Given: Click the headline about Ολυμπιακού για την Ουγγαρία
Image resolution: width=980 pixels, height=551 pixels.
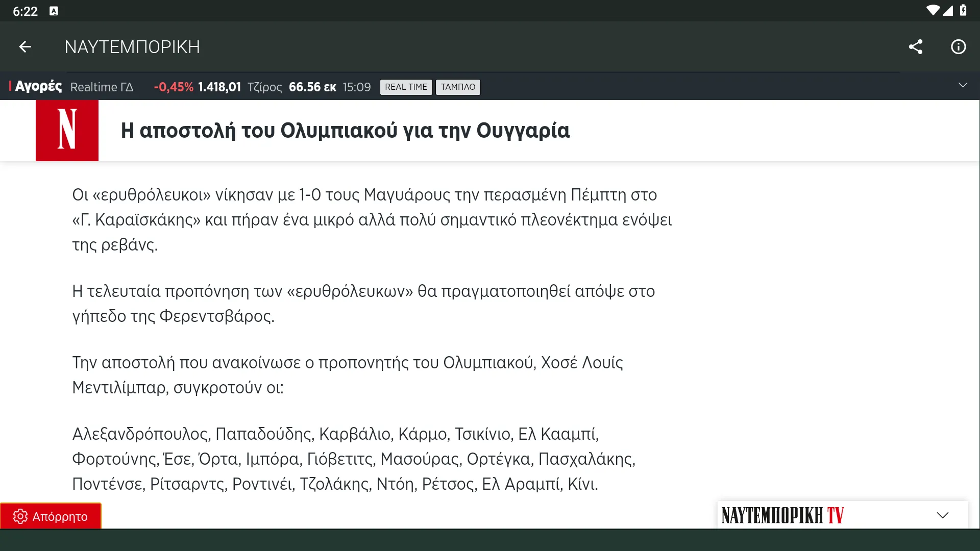Looking at the screenshot, I should [345, 131].
